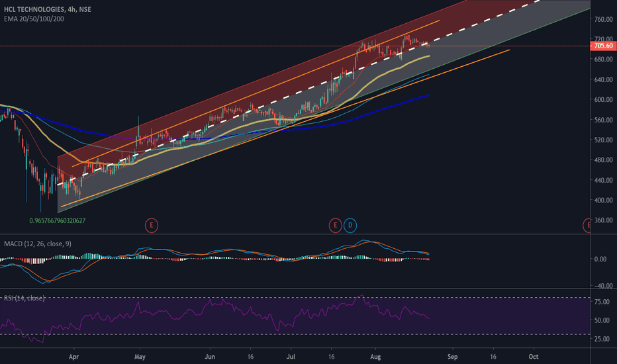
Task: Click the HCL TECHNOLOGIES, 4h, NSE title
Action: coord(47,9)
